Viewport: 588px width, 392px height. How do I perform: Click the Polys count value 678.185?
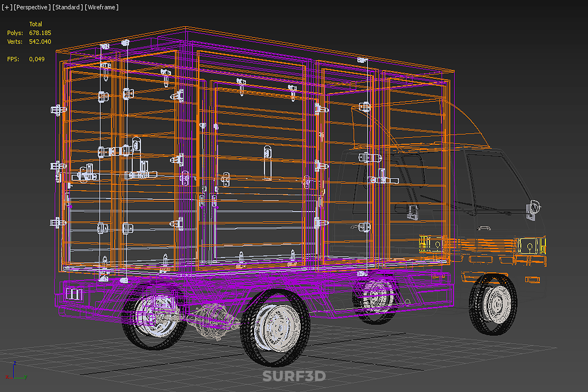click(40, 33)
